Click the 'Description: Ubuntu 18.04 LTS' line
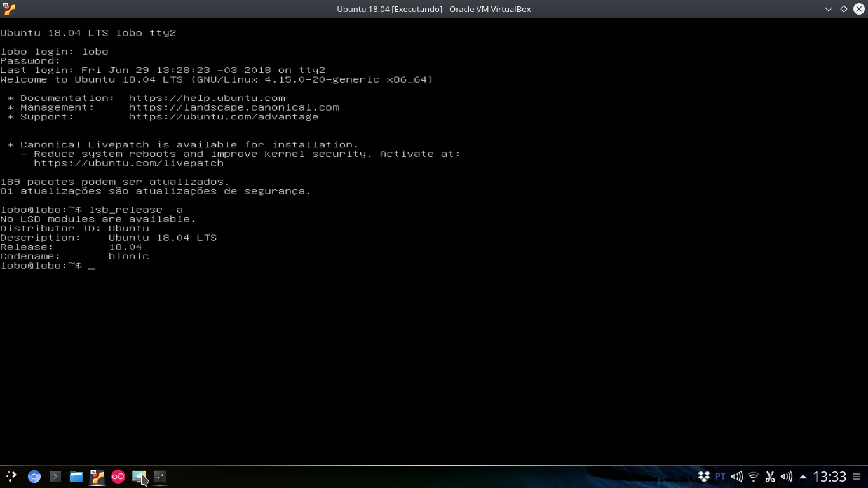This screenshot has width=868, height=488. [x=109, y=238]
